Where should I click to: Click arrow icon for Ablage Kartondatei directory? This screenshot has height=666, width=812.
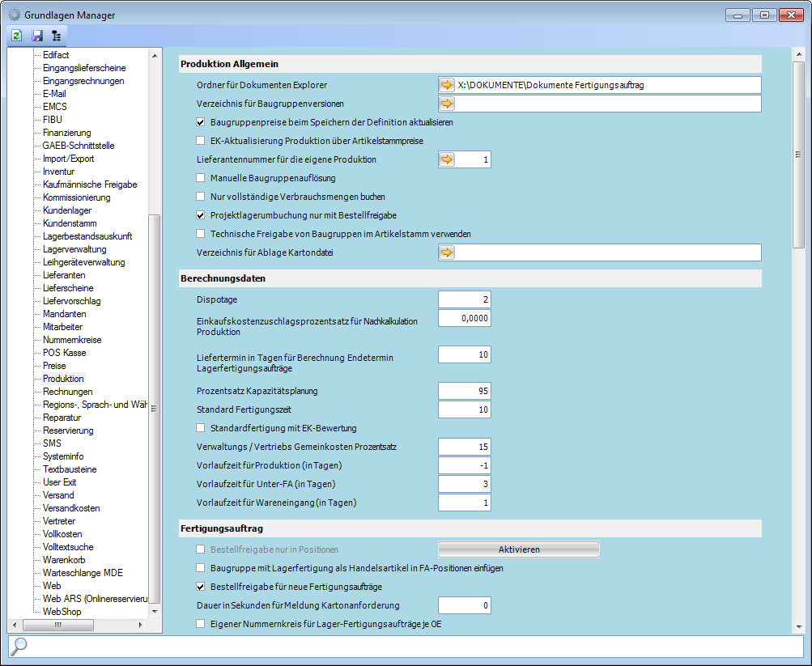click(447, 252)
